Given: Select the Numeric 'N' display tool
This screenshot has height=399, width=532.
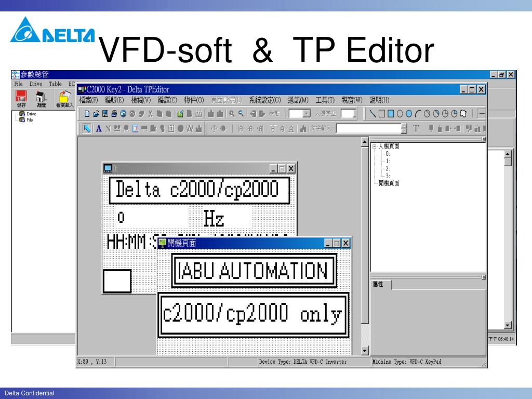Looking at the screenshot, I should coord(108,129).
